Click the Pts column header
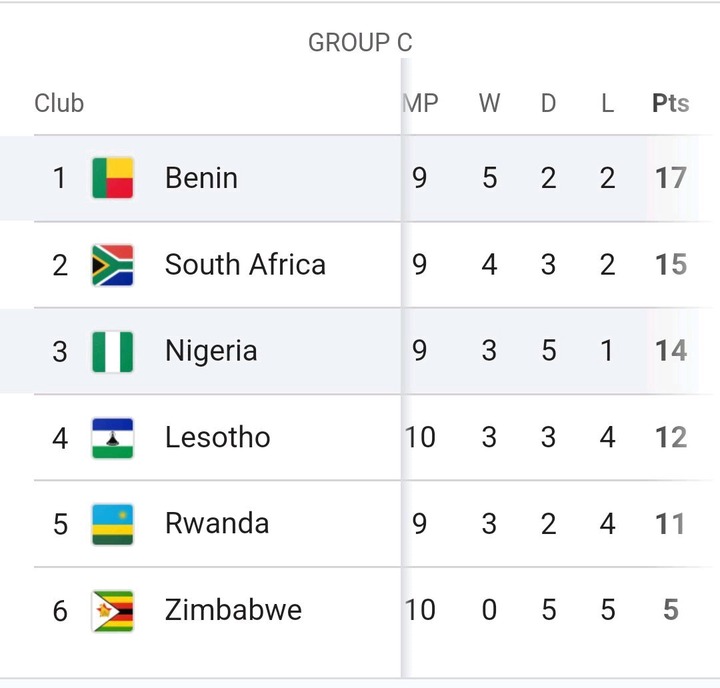Screen dimensions: 720x688 tap(670, 103)
